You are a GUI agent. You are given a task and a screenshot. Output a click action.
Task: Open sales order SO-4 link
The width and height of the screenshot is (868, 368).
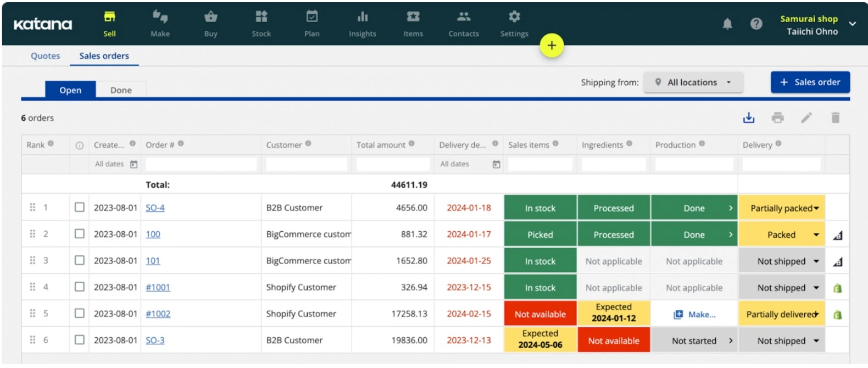coord(155,208)
